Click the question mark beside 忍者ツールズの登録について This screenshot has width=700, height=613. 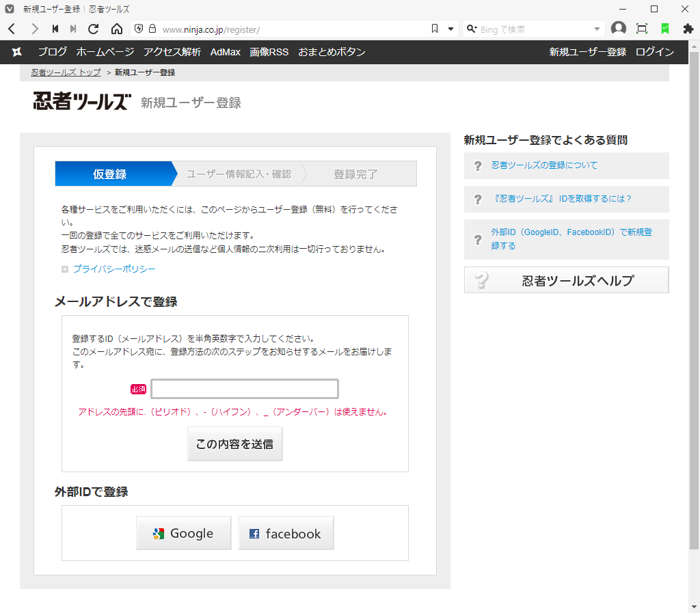coord(478,166)
